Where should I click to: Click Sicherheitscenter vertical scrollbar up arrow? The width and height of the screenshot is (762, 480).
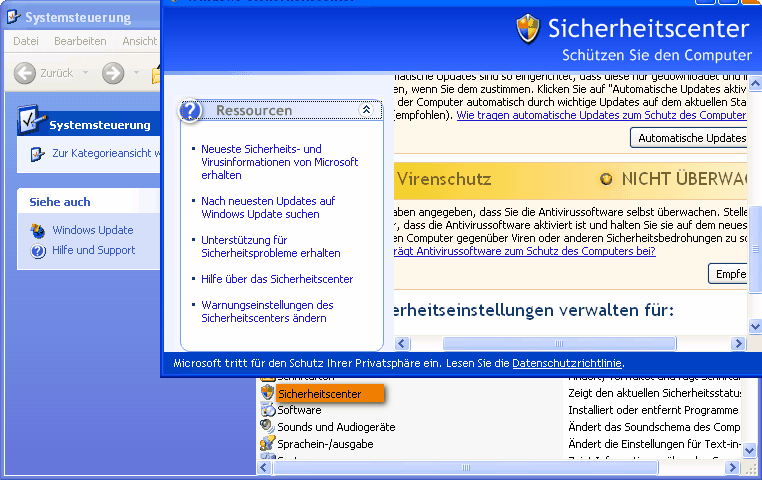click(755, 84)
